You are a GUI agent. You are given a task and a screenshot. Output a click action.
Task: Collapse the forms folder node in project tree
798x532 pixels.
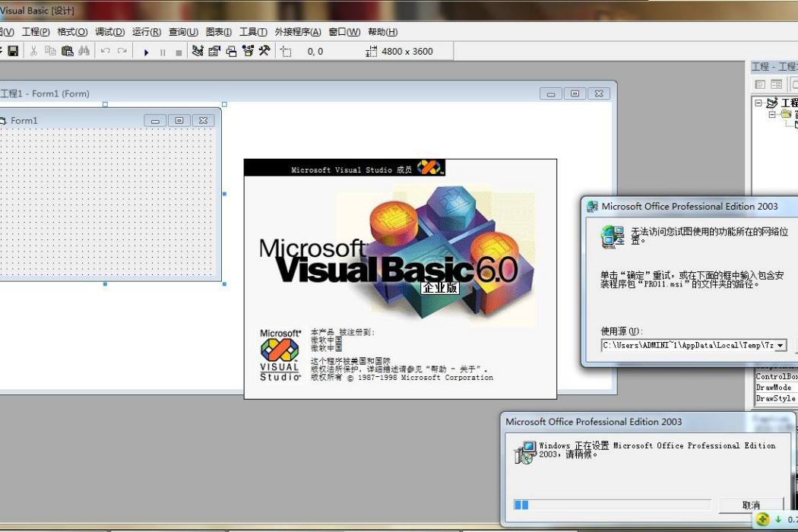click(x=772, y=114)
